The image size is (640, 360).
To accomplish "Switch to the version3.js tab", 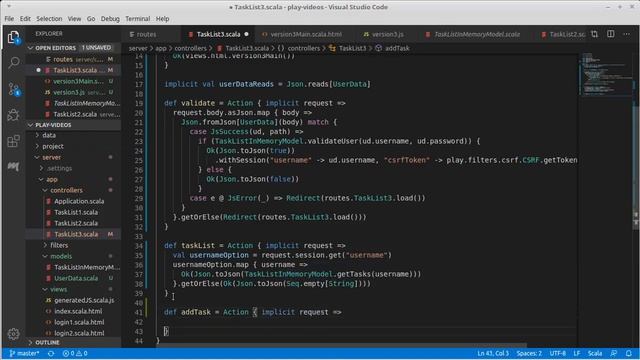I will pyautogui.click(x=387, y=35).
